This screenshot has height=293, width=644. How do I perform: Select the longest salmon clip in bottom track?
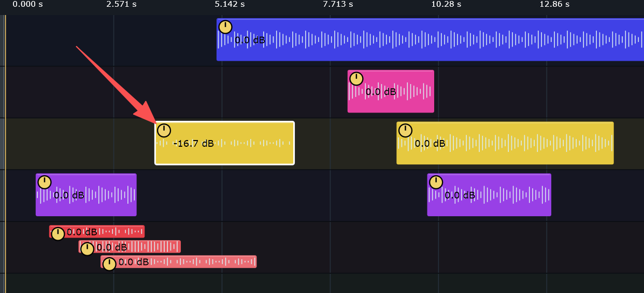pyautogui.click(x=179, y=261)
